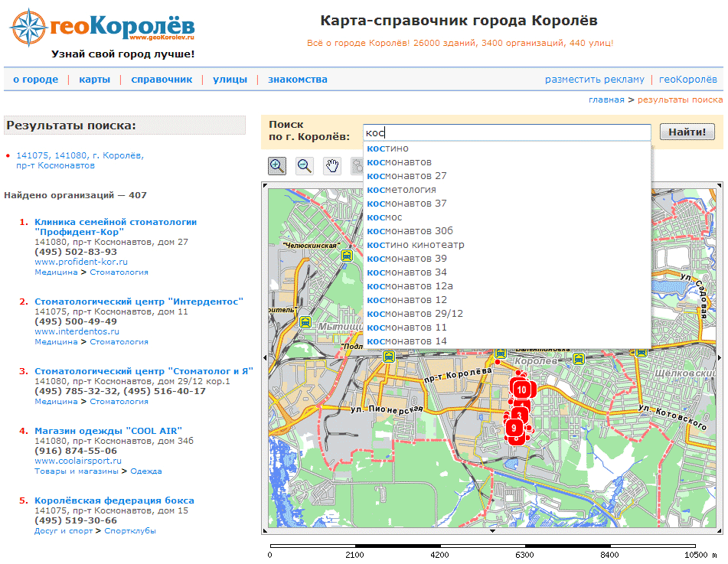This screenshot has width=728, height=564.
Task: Open the 'карты' menu item
Action: [x=95, y=80]
